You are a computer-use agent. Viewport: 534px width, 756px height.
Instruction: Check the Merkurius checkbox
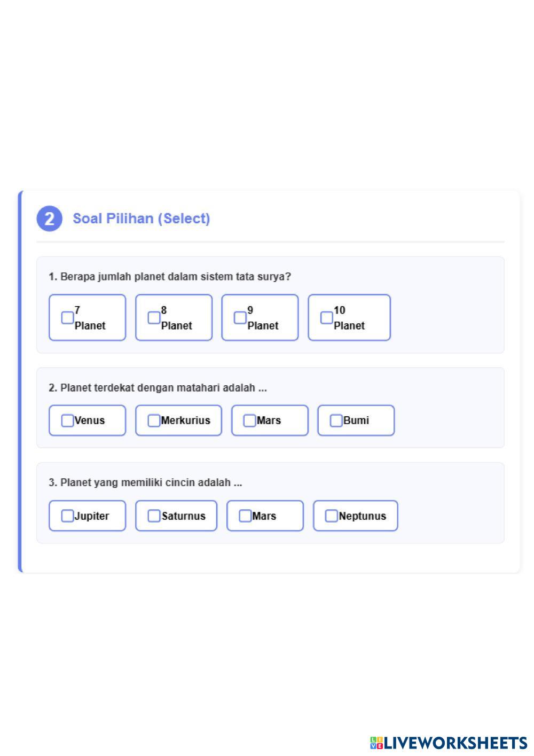[x=154, y=420]
